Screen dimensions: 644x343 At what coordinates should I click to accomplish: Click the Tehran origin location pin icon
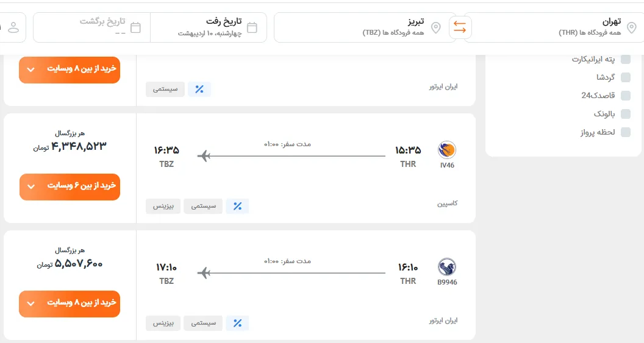(x=631, y=27)
